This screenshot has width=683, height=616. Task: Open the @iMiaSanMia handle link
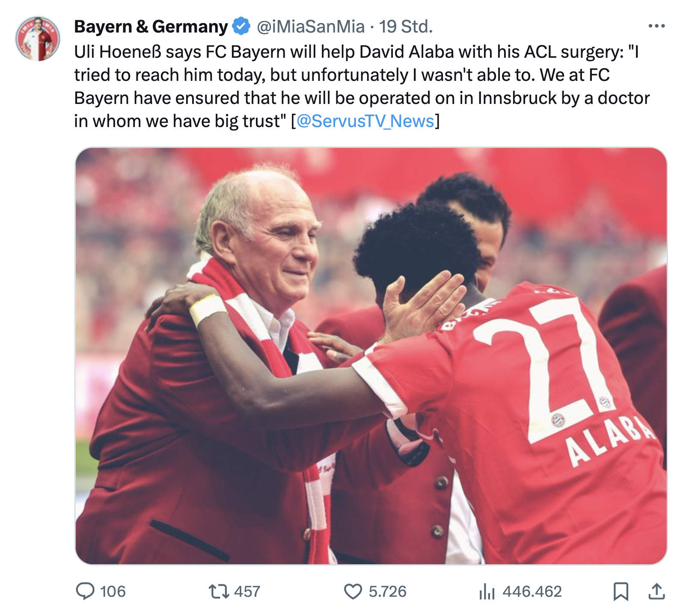pos(311,27)
